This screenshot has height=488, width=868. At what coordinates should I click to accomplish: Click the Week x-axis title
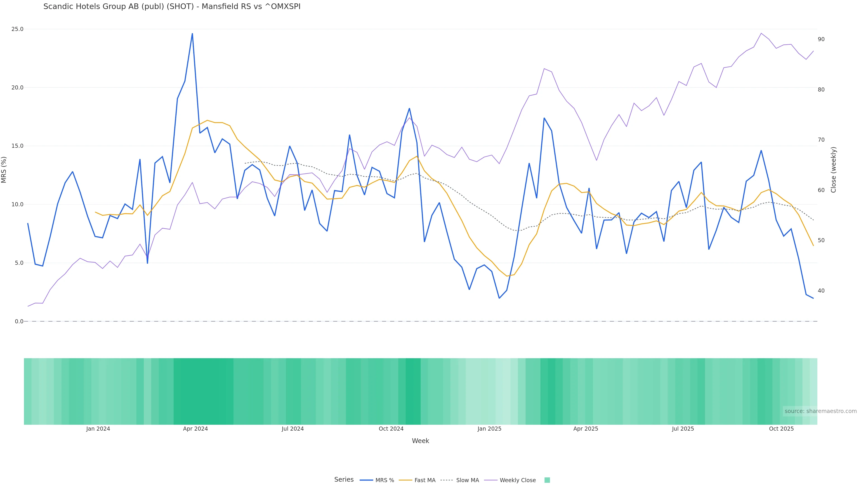coord(420,441)
